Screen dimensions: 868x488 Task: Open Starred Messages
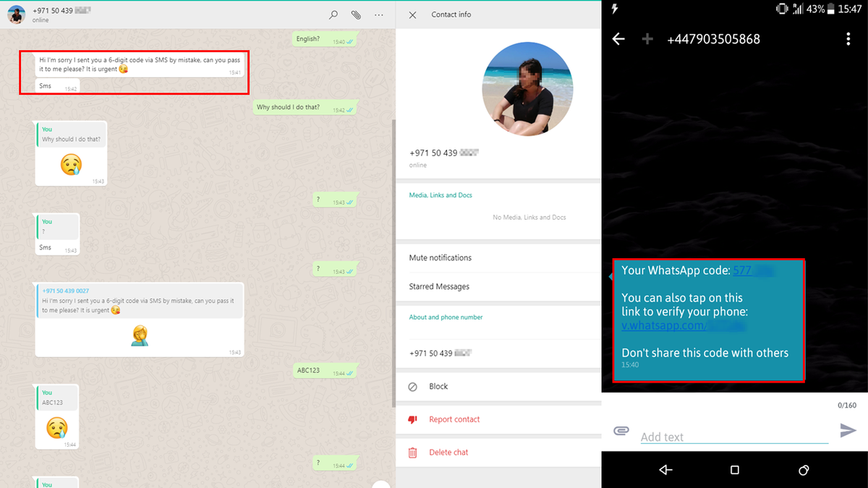point(499,286)
